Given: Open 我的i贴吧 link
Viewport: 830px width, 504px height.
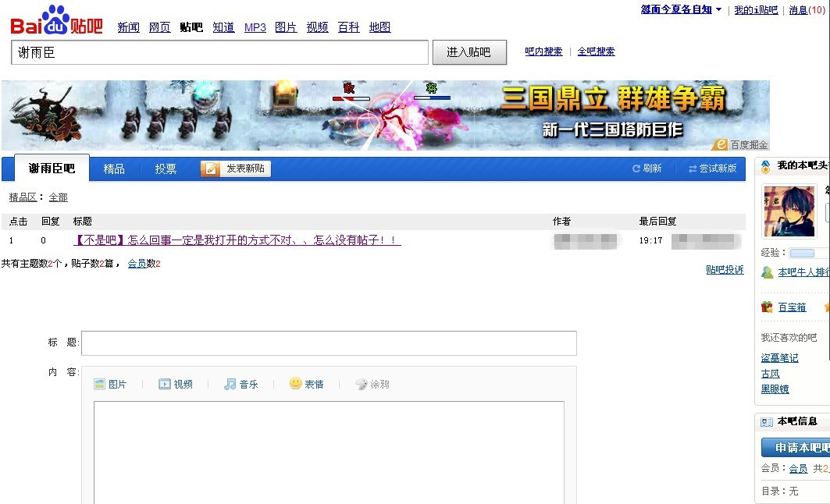Looking at the screenshot, I should pos(756,10).
